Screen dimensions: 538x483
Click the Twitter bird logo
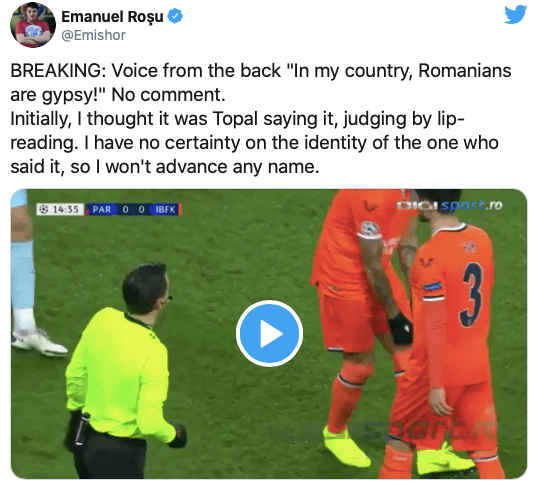coord(516,14)
